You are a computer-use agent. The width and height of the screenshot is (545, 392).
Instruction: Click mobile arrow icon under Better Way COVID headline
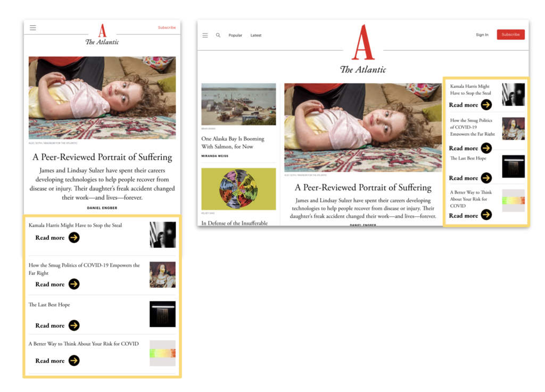click(x=74, y=361)
